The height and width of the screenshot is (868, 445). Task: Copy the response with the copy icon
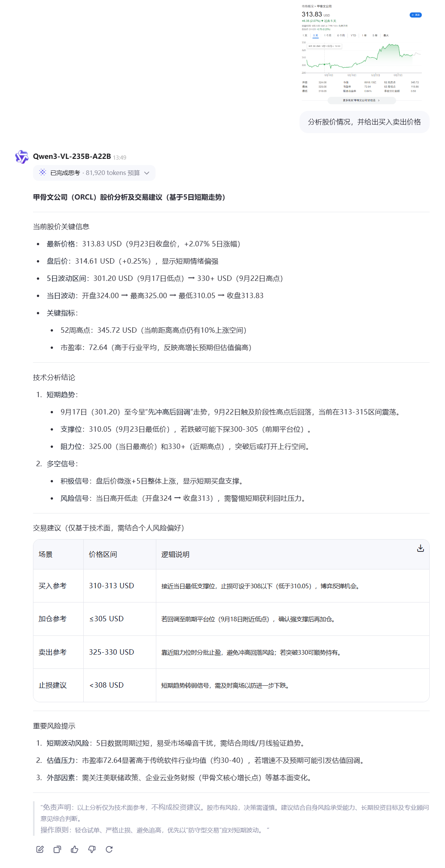click(x=57, y=849)
